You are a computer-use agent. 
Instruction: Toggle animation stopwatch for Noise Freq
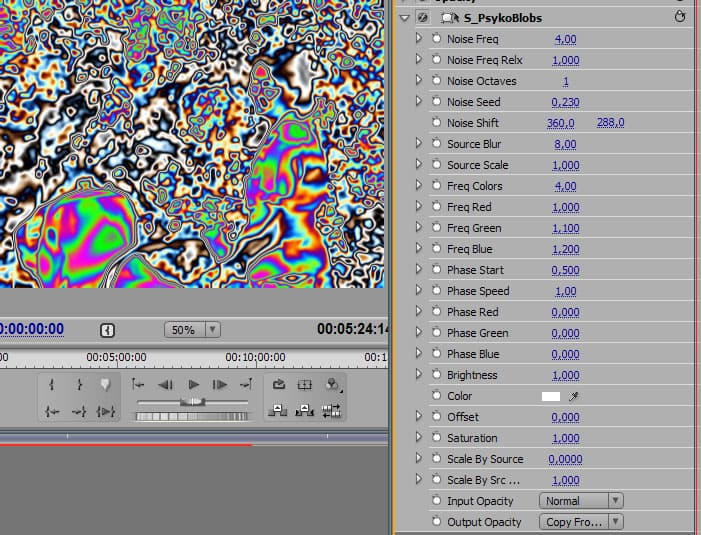(436, 39)
